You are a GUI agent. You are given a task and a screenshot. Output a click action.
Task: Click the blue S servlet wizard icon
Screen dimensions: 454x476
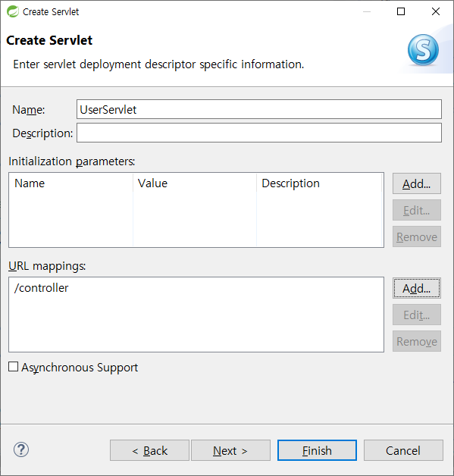[423, 50]
